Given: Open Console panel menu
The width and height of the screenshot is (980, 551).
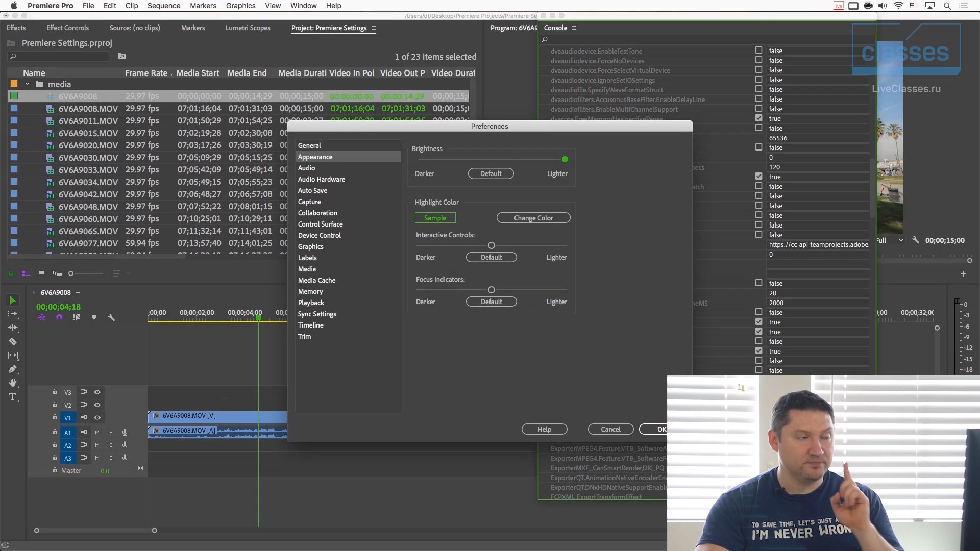Looking at the screenshot, I should pyautogui.click(x=574, y=28).
